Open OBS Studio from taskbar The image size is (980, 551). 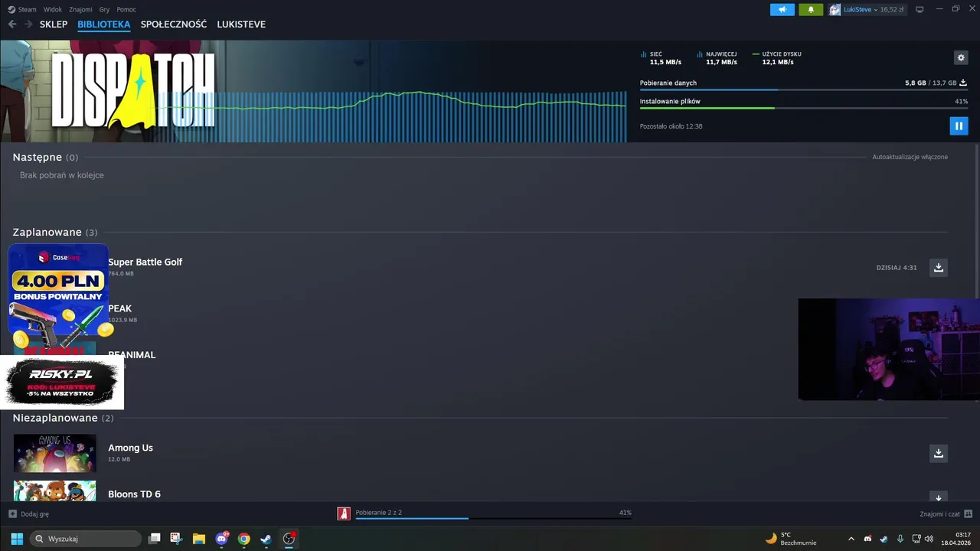[x=289, y=539]
